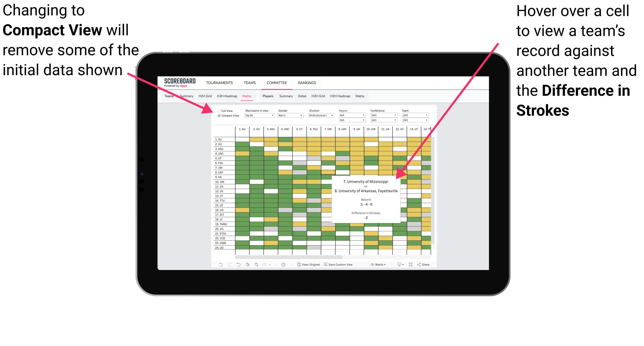Screen dimensions: 644x346
Task: Select Full View radio button
Action: coord(218,110)
